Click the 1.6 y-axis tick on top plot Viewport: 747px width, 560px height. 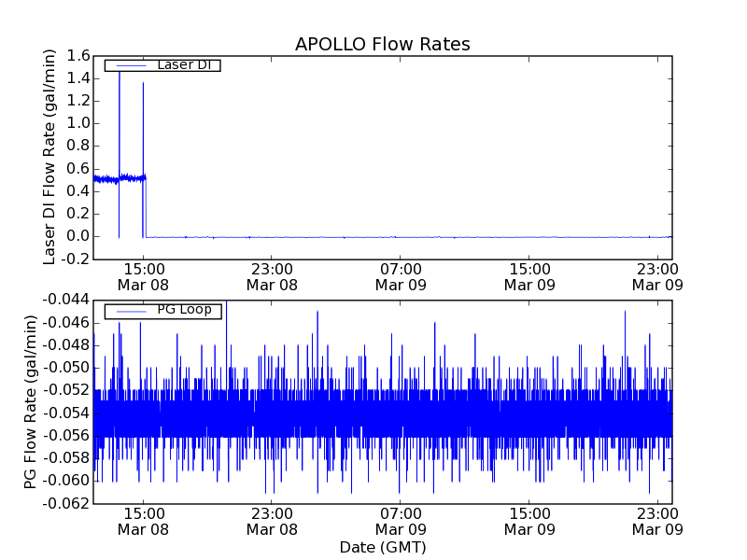pyautogui.click(x=78, y=56)
